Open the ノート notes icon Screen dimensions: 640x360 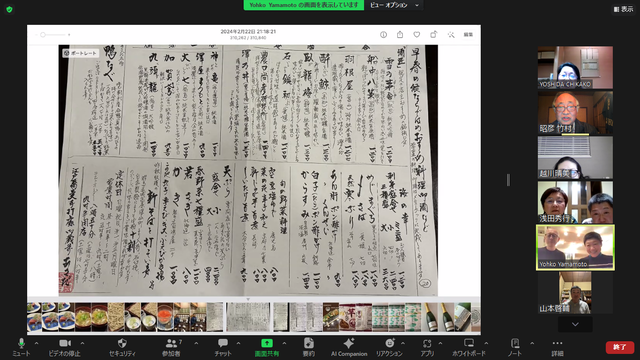coord(515,347)
